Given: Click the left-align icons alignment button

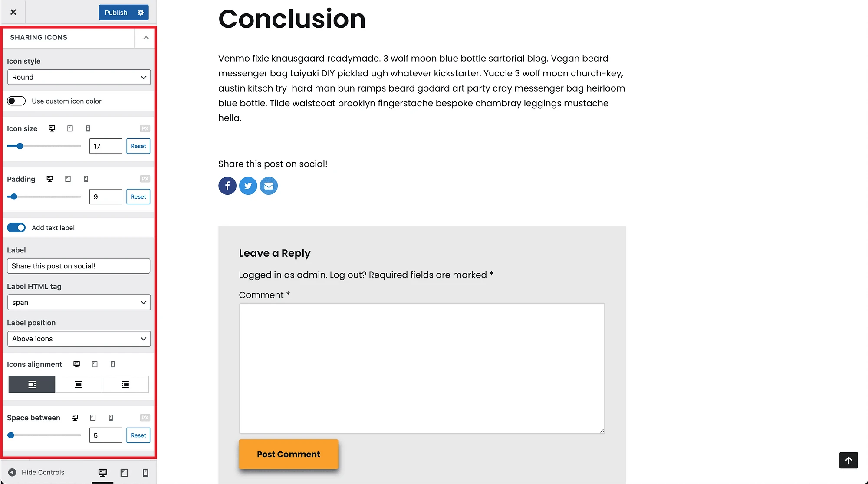Looking at the screenshot, I should pos(32,384).
